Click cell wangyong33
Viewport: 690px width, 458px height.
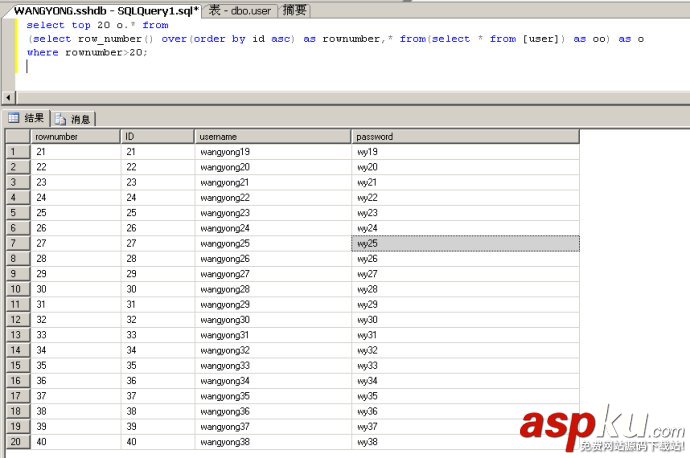coord(273,366)
